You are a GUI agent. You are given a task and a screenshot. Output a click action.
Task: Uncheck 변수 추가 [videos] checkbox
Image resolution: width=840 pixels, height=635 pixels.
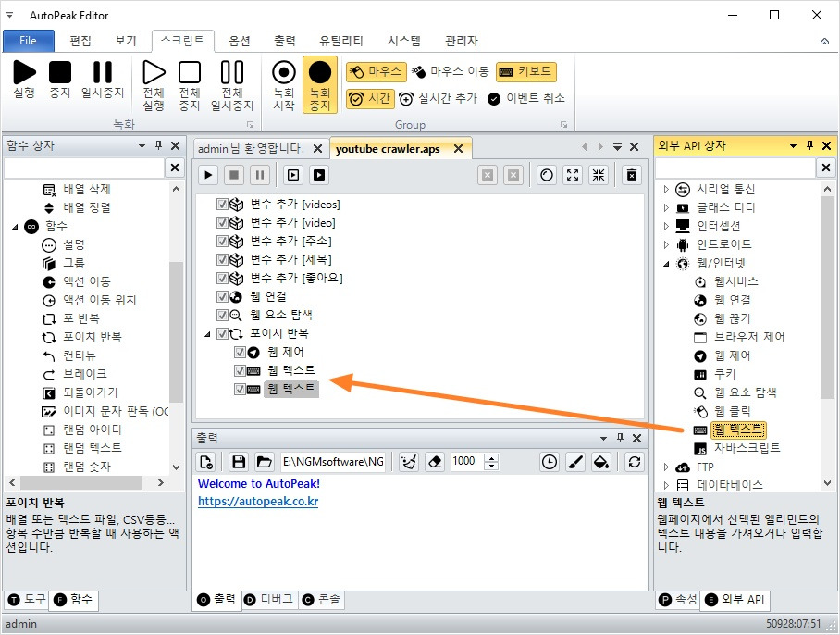tap(222, 205)
